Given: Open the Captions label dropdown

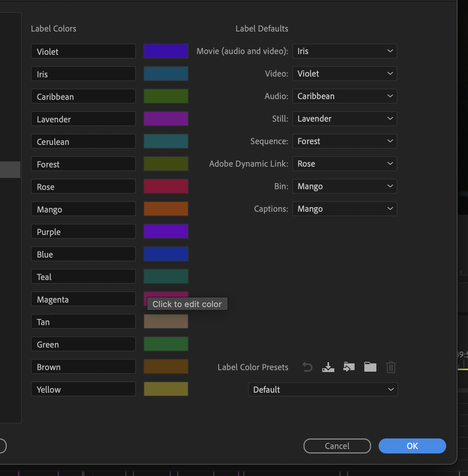Looking at the screenshot, I should coord(344,209).
